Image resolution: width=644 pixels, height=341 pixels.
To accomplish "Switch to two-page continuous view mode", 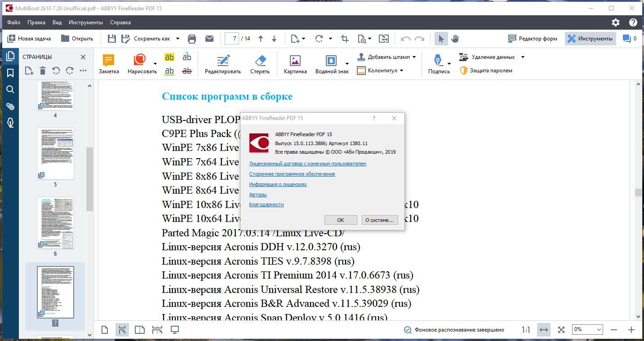I will tap(157, 330).
